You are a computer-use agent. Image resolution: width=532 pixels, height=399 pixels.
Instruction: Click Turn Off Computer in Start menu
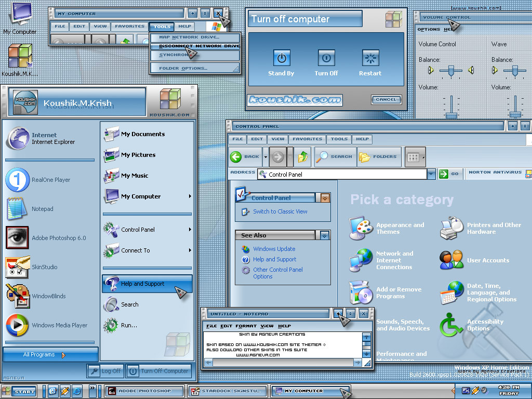pos(159,371)
